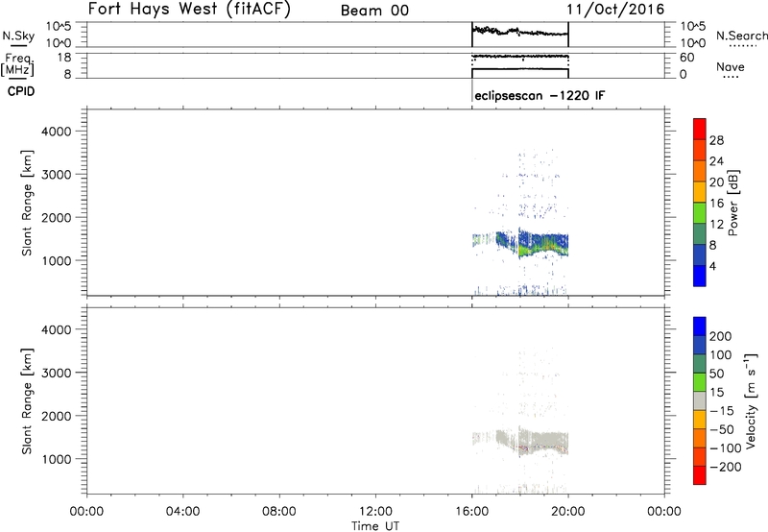
Task: Click velocity scale value '200'
Action: pyautogui.click(x=721, y=336)
